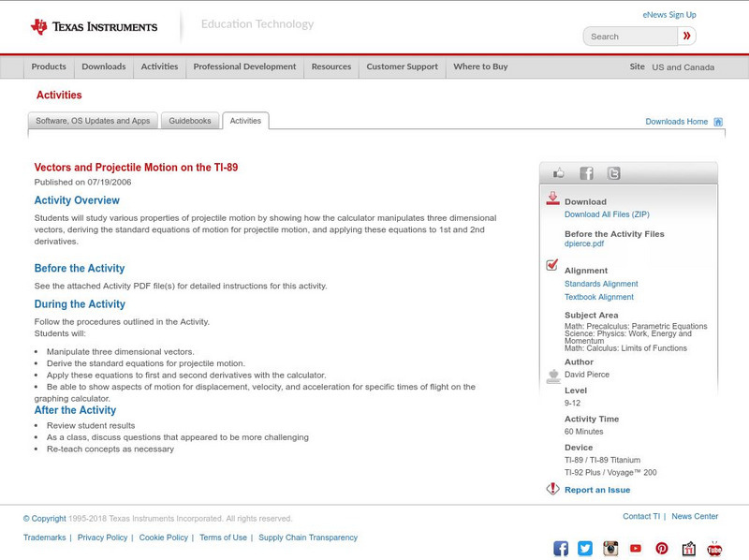Click the Texas Instruments logo
Image resolution: width=749 pixels, height=560 pixels.
[x=94, y=27]
